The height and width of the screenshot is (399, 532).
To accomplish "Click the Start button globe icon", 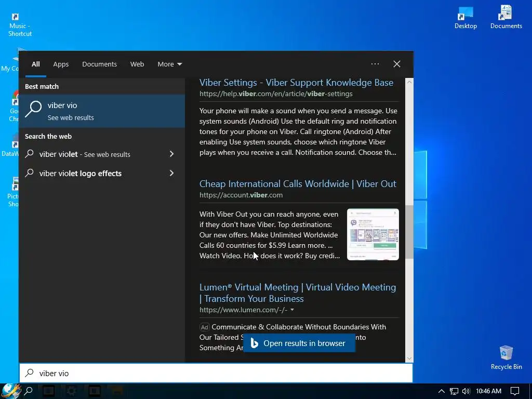I will [11, 391].
